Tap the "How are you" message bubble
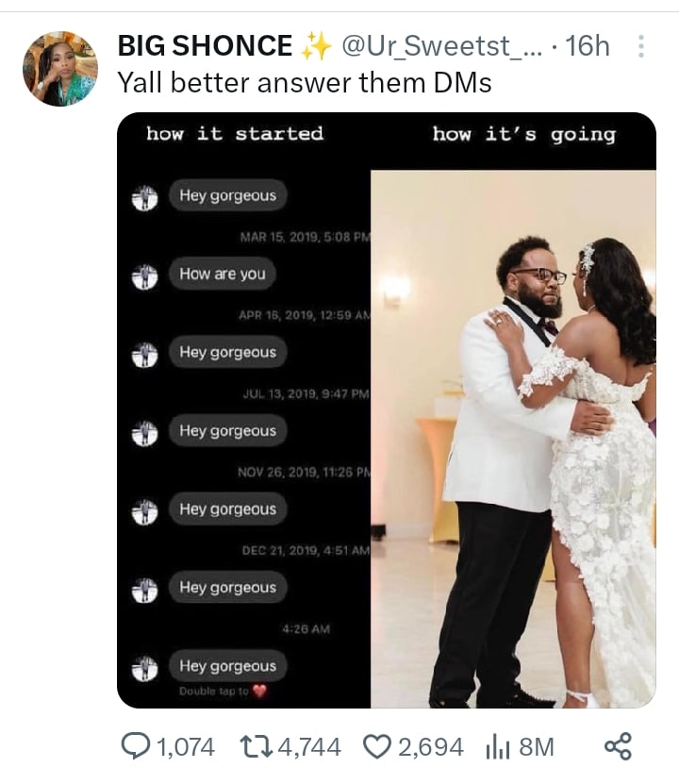The height and width of the screenshot is (784, 679). (223, 275)
